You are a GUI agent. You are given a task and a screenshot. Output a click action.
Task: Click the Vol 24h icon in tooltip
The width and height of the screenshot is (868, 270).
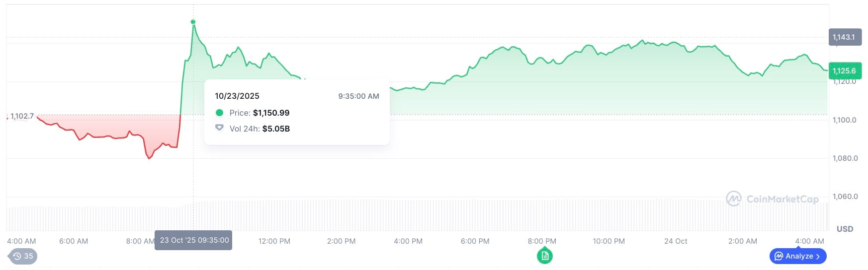click(x=219, y=128)
